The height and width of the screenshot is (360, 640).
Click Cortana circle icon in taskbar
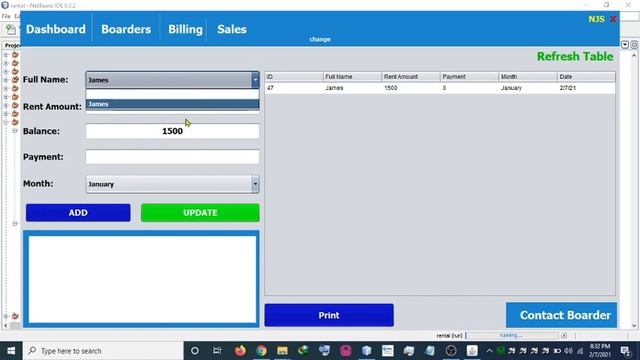click(195, 351)
